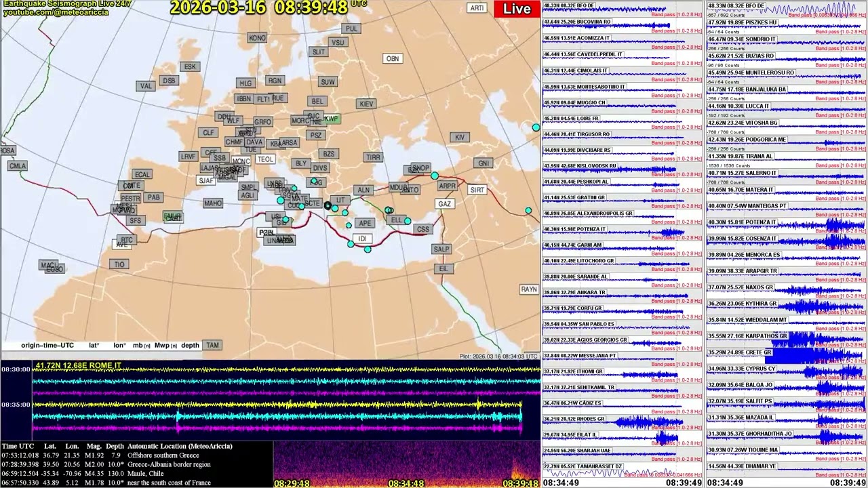The width and height of the screenshot is (868, 488).
Task: Select the SIRT station label
Action: pyautogui.click(x=477, y=190)
